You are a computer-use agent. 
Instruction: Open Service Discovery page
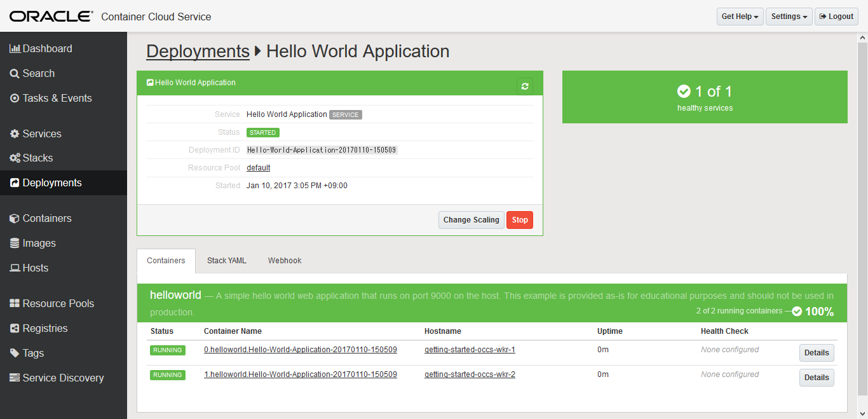pyautogui.click(x=64, y=378)
